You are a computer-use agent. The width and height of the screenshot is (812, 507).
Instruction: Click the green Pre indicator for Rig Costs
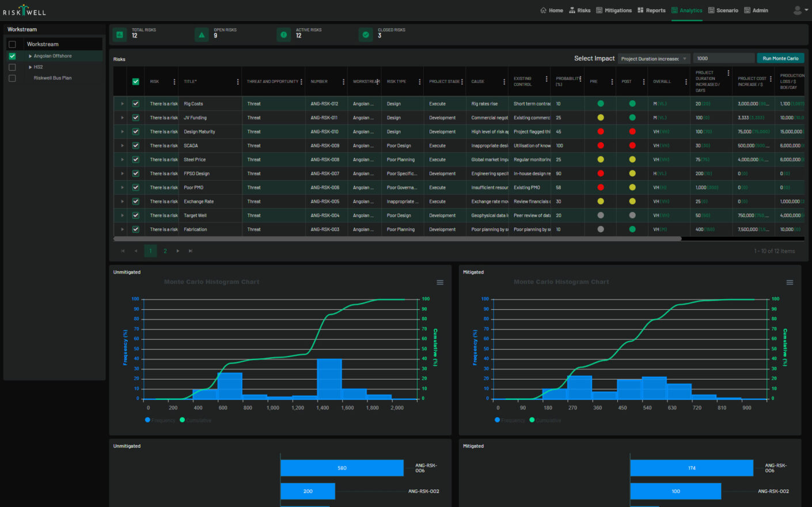coord(601,104)
